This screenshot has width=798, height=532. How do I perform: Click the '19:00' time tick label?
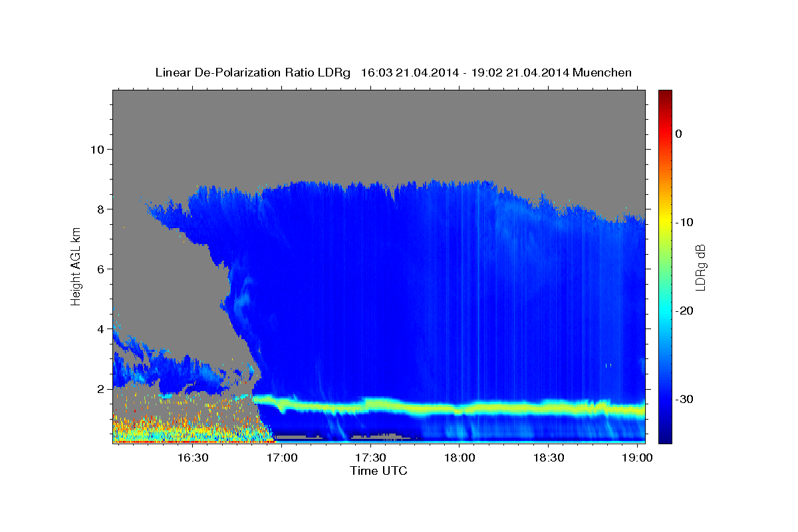click(x=638, y=458)
